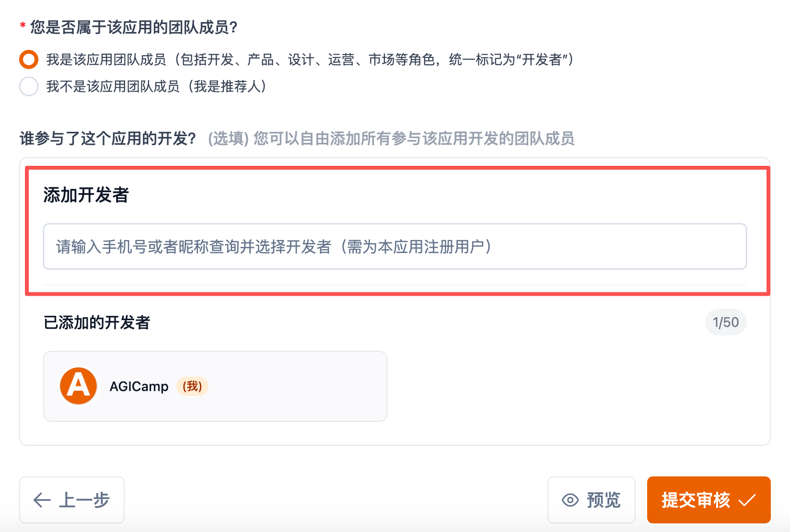Click the "已添加的开发者" section heading
Viewport: 790px width, 532px height.
(x=97, y=323)
